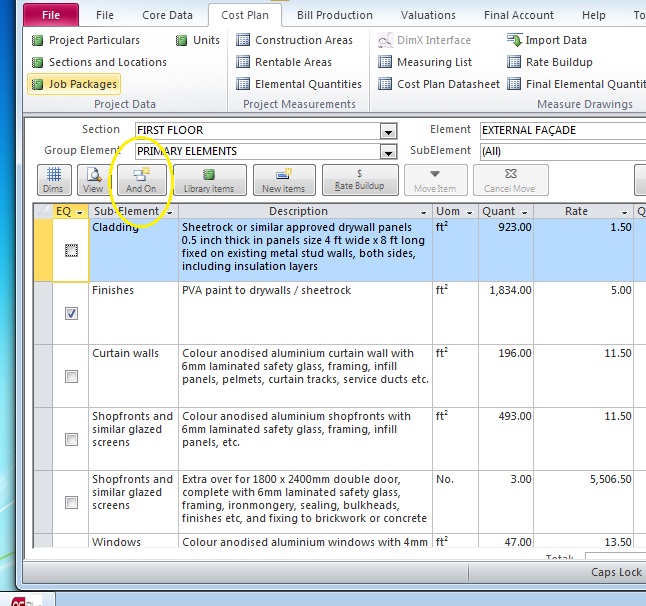Click the Move Item button
Screen dimensions: 646x606
pyautogui.click(x=435, y=180)
